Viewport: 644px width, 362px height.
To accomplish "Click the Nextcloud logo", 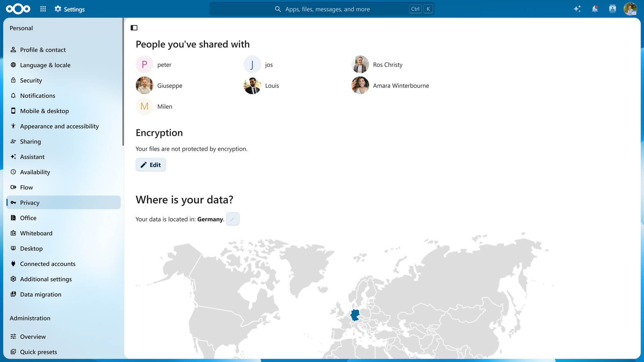I will point(18,9).
